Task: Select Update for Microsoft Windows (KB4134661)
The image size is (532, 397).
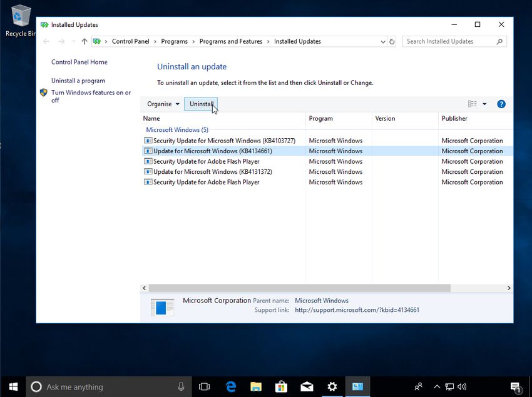Action: [326, 151]
